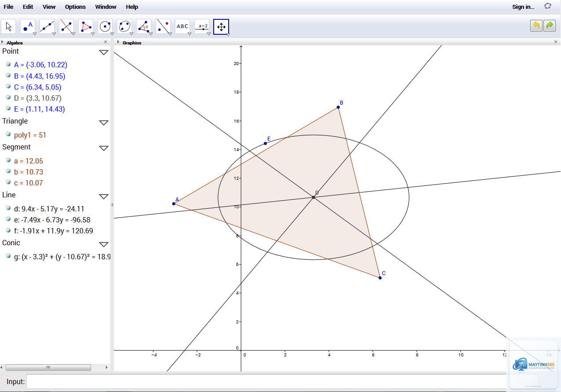This screenshot has height=392, width=561.
Task: Open the View menu
Action: [49, 7]
